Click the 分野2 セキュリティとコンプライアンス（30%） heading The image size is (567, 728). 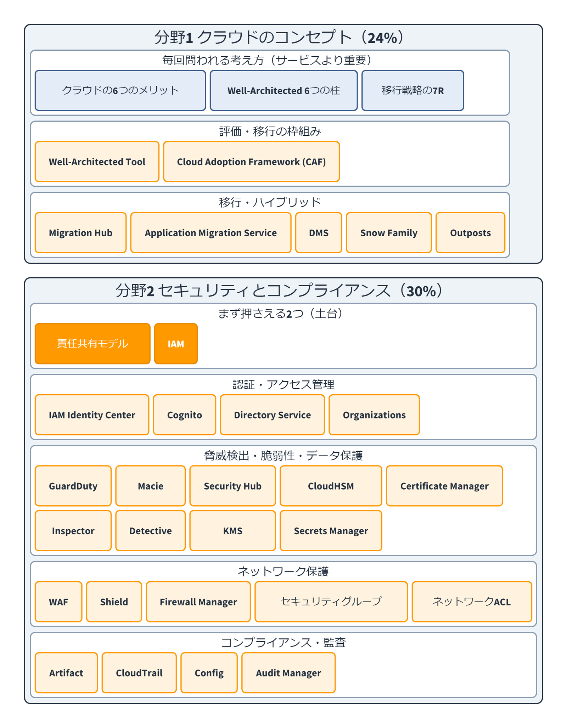point(280,290)
